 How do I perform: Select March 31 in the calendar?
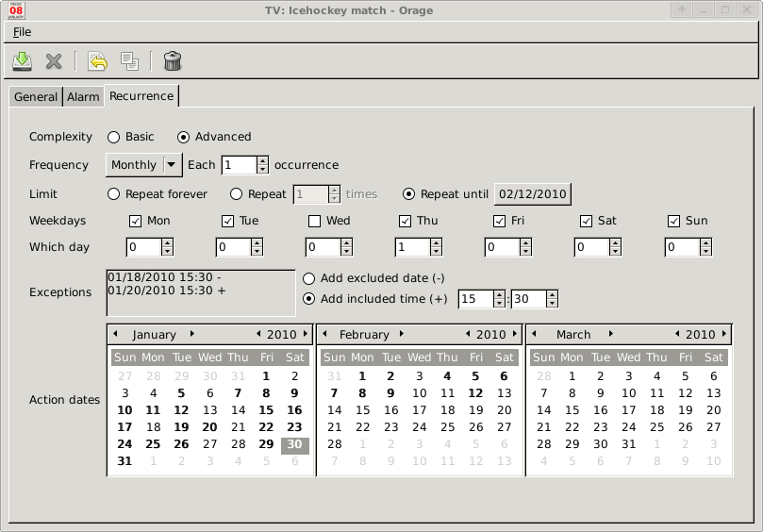pos(628,444)
